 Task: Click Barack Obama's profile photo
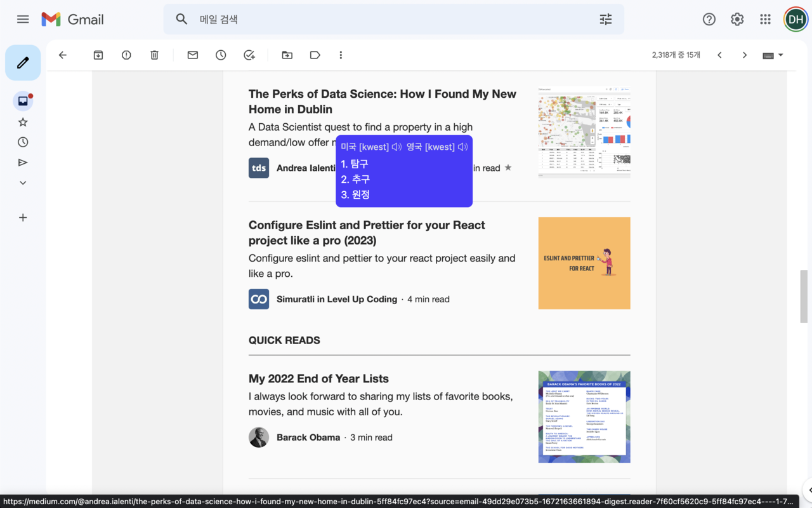259,438
